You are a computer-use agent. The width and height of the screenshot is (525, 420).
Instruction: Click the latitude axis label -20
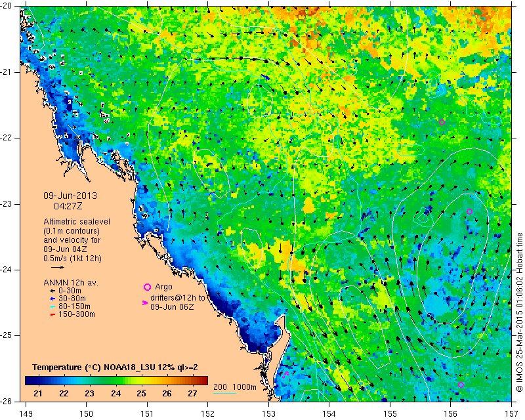click(x=7, y=7)
